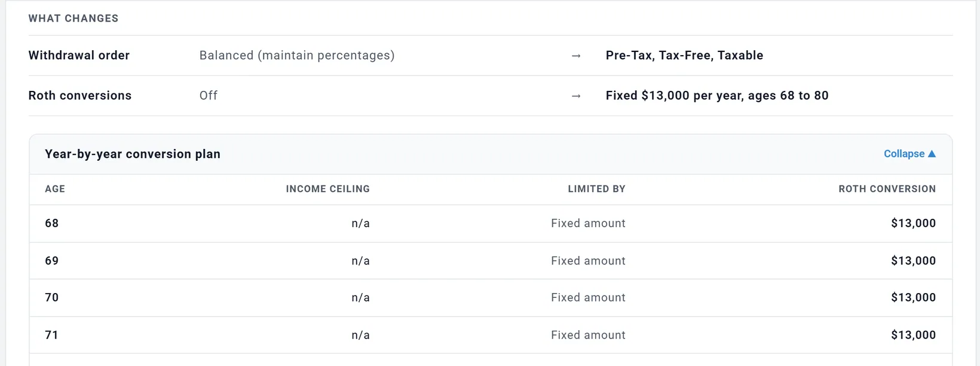Select the 'Withdrawal order' label
The width and height of the screenshot is (980, 366).
pos(79,55)
